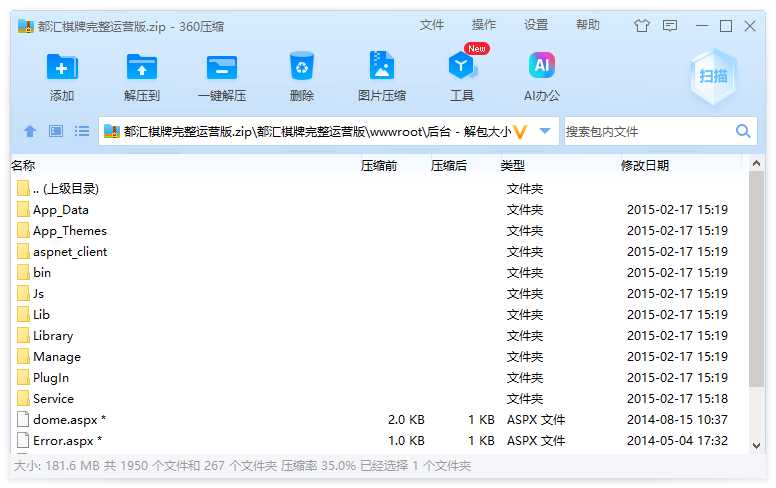Select the .. (上级目录) row
This screenshot has width=776, height=488.
[x=379, y=189]
